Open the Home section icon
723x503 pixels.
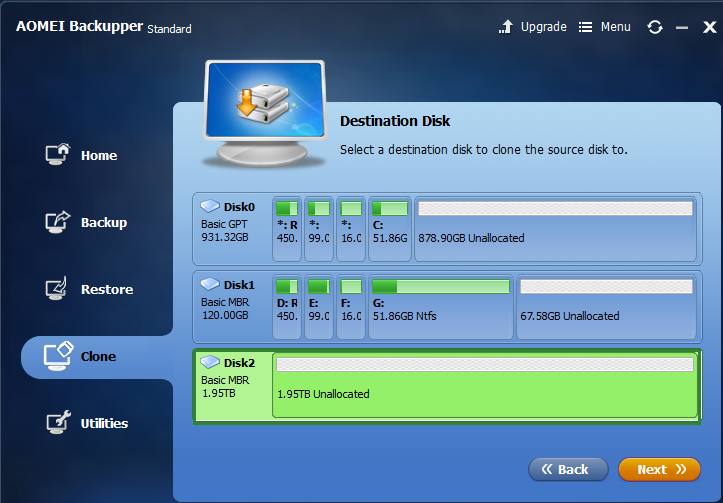[58, 154]
